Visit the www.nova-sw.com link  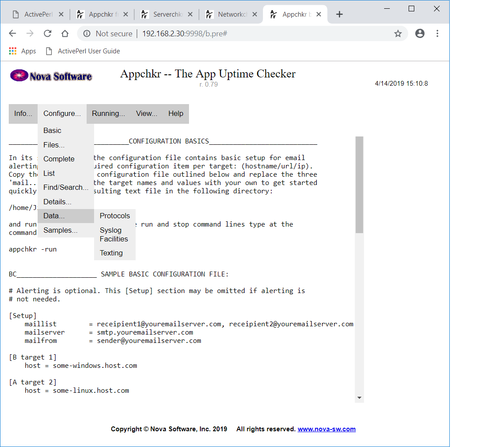326,429
